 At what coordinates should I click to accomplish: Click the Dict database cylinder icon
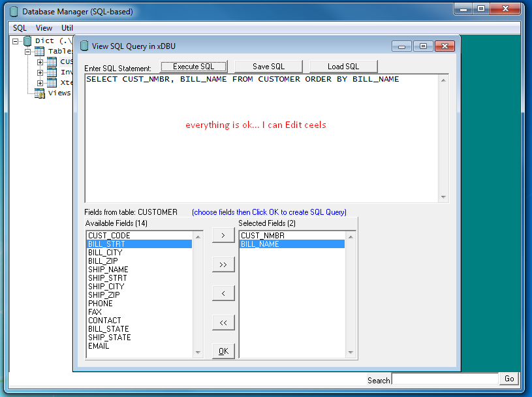27,41
